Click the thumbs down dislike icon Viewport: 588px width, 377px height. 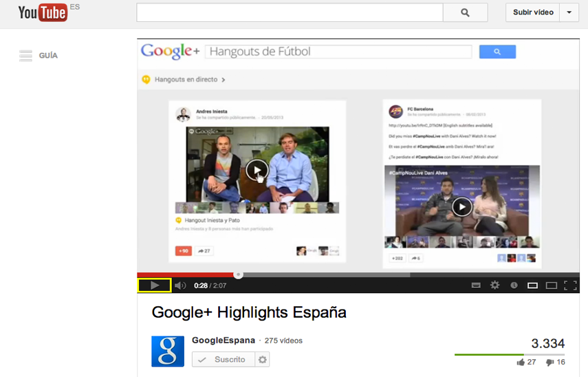tap(549, 363)
